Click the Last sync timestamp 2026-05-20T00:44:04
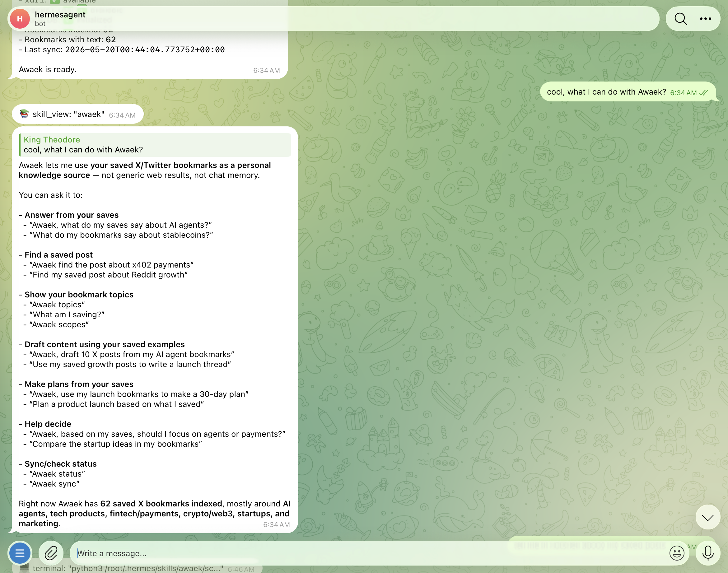 pyautogui.click(x=145, y=50)
